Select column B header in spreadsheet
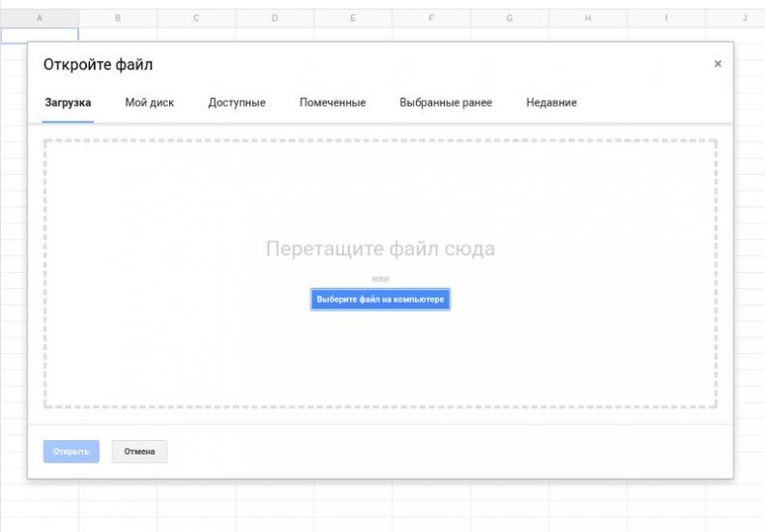 (118, 18)
